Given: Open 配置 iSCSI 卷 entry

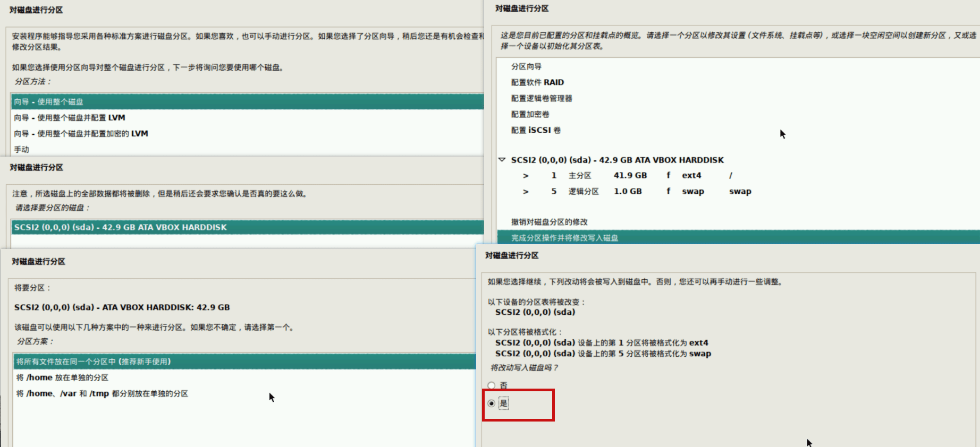Looking at the screenshot, I should coord(536,130).
